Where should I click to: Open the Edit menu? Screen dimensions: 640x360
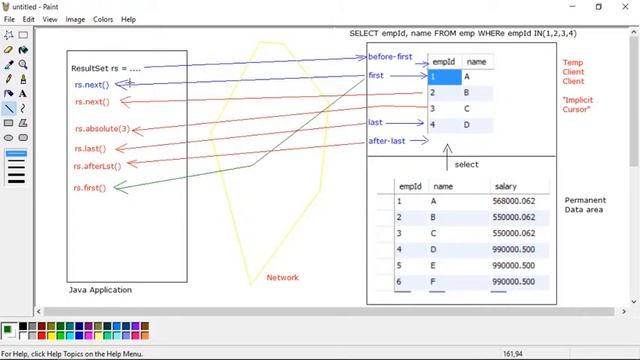(29, 19)
